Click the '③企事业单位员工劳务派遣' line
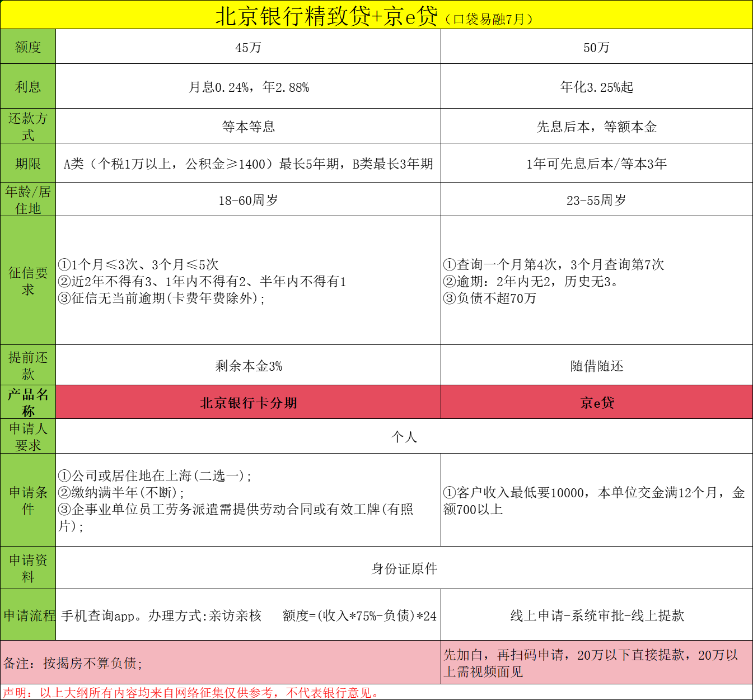This screenshot has width=753, height=700. pos(236,517)
